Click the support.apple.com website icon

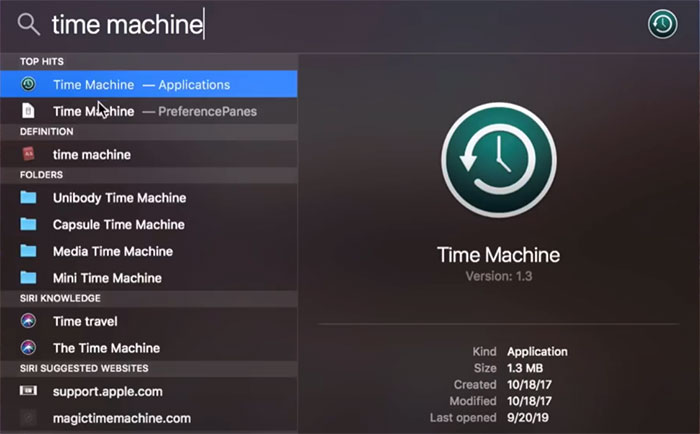pos(29,391)
